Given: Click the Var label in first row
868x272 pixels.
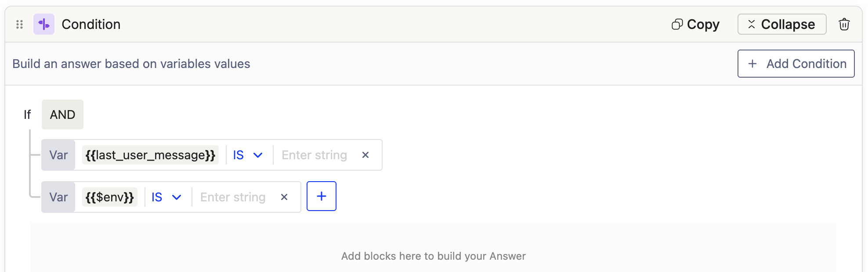Looking at the screenshot, I should [58, 155].
